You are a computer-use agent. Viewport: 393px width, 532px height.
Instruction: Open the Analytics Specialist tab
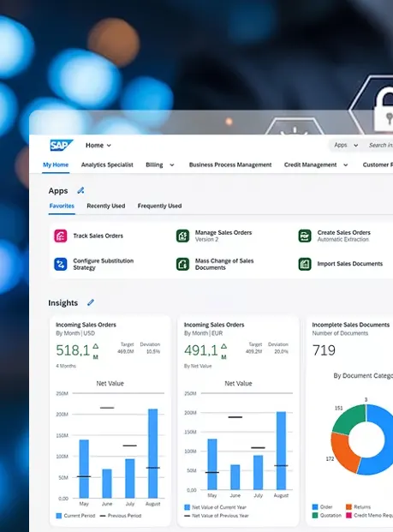(x=107, y=164)
